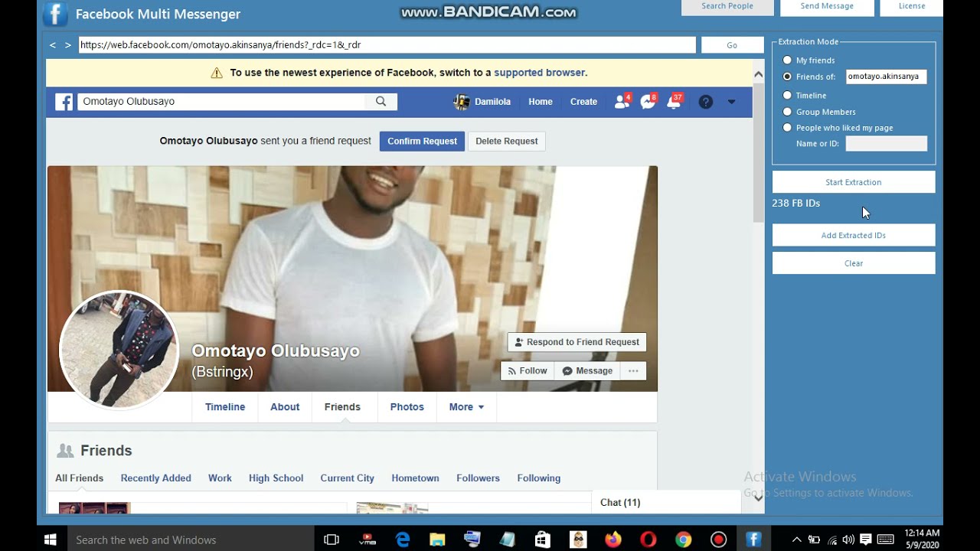The height and width of the screenshot is (551, 980).
Task: Go back with the left arrow
Action: tap(53, 45)
